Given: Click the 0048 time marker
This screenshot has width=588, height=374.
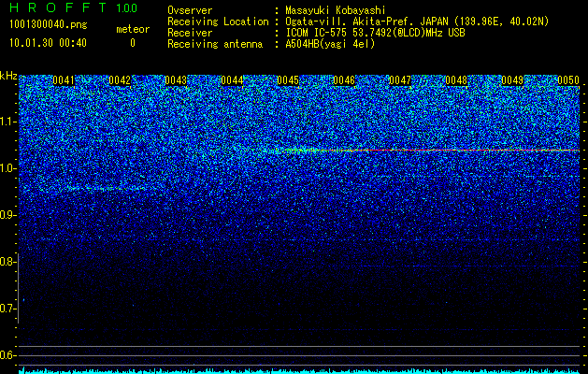Looking at the screenshot, I should click(456, 80).
